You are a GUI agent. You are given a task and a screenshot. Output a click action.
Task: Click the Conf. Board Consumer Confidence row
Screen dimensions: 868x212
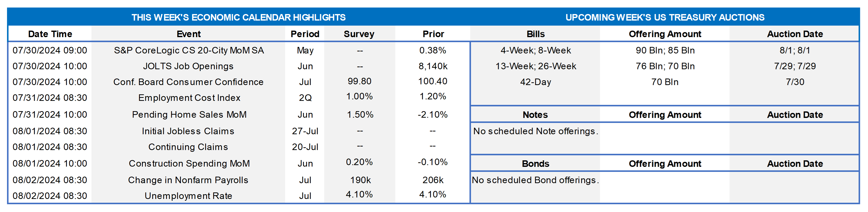point(188,82)
